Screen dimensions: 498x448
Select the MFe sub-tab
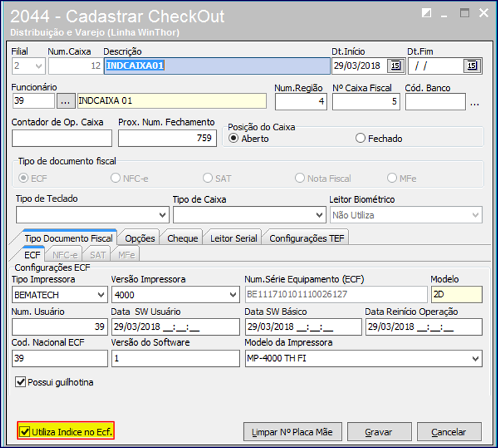126,255
